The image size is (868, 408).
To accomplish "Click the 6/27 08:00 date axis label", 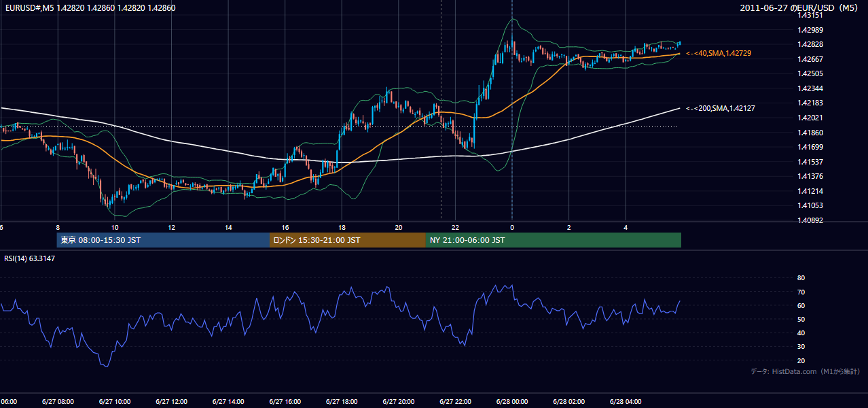I will 58,402.
